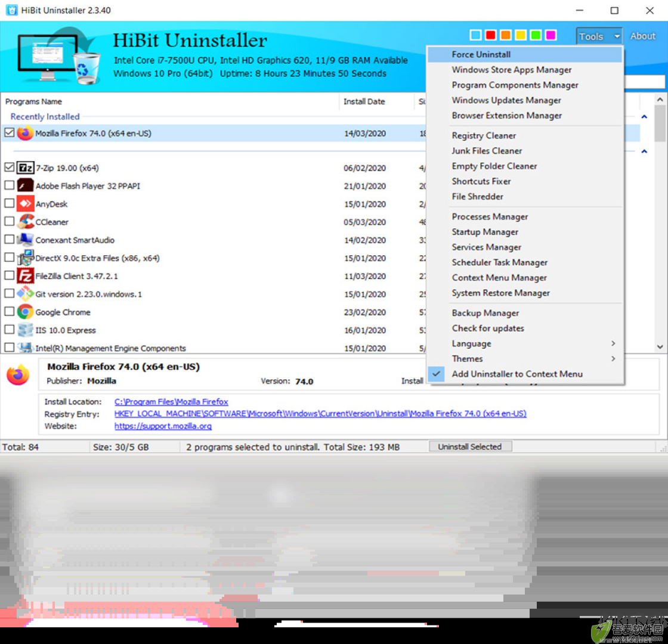Check the AnyDesk checkbox
Viewport: 668px width, 644px height.
point(10,203)
